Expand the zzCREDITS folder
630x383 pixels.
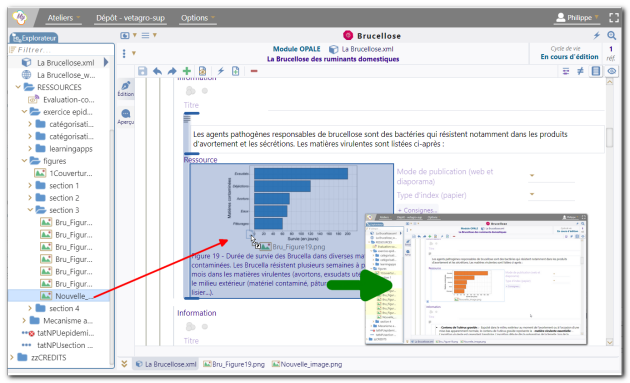click(x=12, y=357)
